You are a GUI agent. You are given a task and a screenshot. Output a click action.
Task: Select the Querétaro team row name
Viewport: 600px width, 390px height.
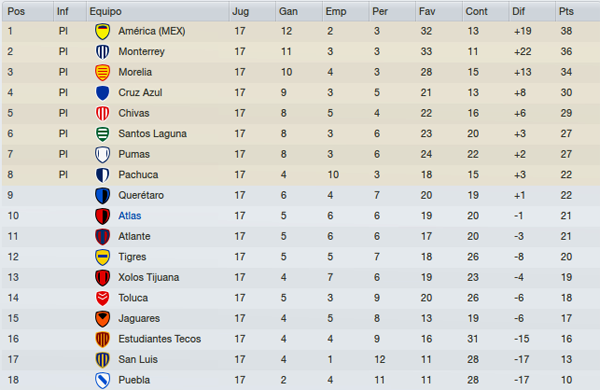click(141, 195)
